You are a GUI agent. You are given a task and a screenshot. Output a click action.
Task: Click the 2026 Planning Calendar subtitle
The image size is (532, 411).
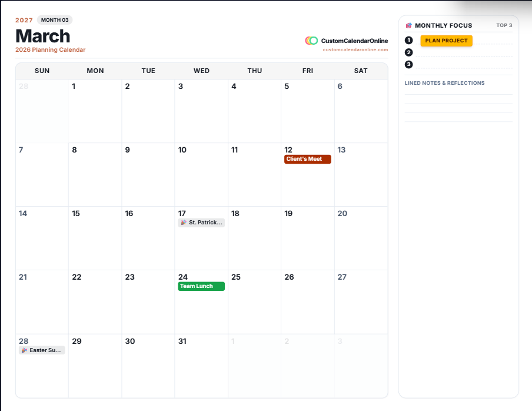[x=50, y=50]
